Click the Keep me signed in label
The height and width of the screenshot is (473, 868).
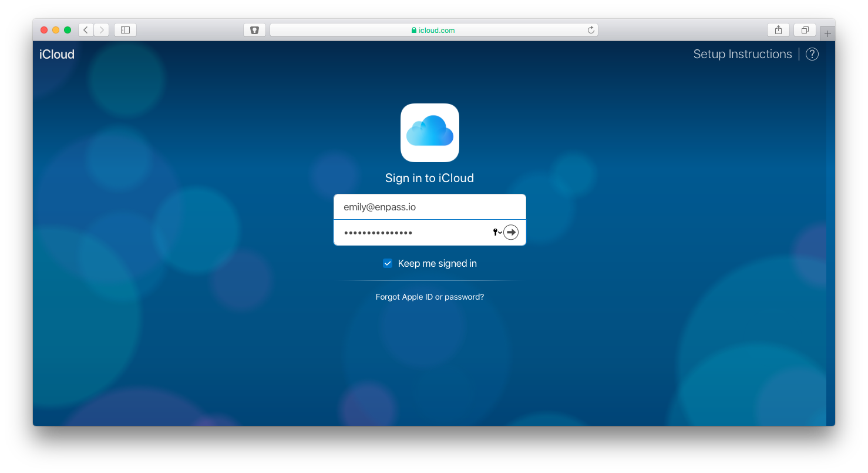[438, 263]
